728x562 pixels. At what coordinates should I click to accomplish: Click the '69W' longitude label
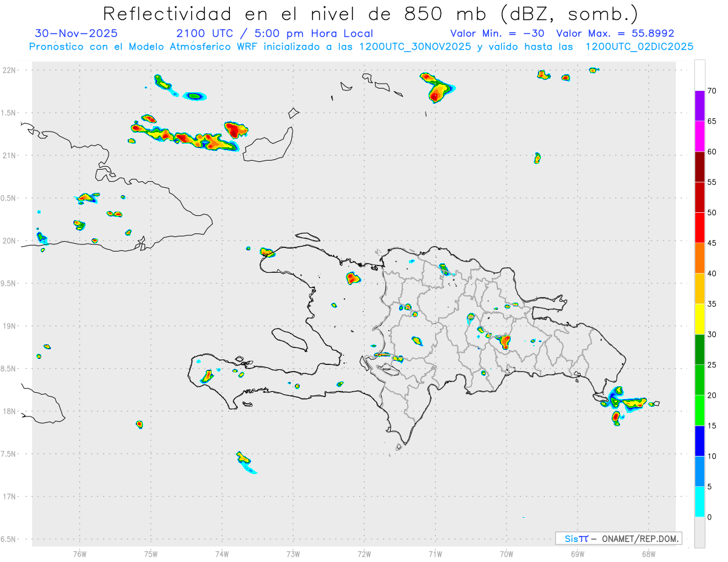click(x=578, y=554)
